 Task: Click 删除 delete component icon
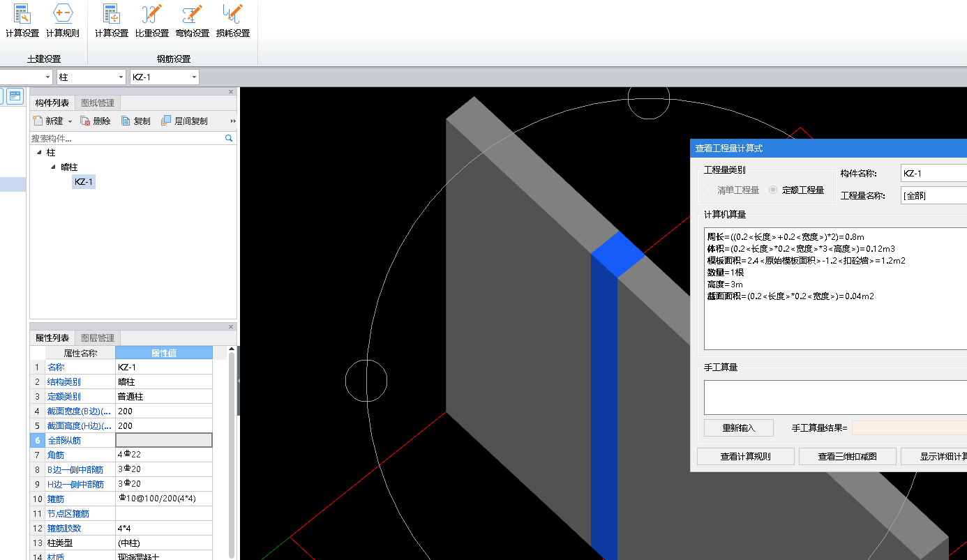[x=85, y=121]
